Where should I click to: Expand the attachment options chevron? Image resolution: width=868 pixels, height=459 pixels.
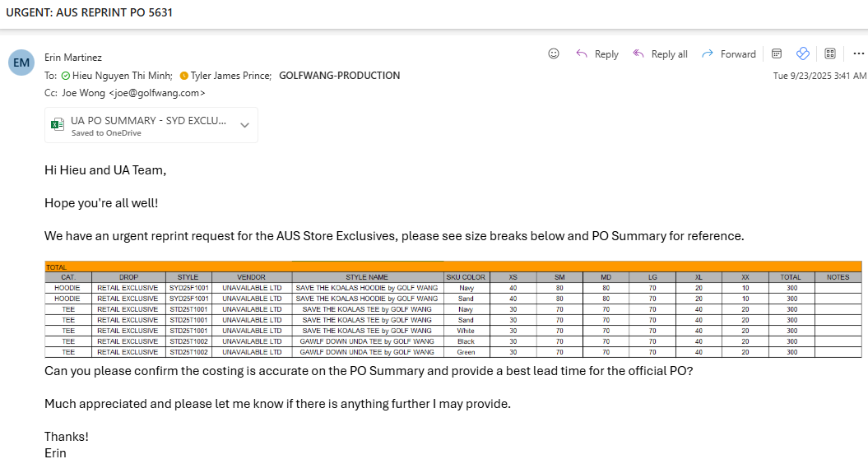tap(244, 125)
